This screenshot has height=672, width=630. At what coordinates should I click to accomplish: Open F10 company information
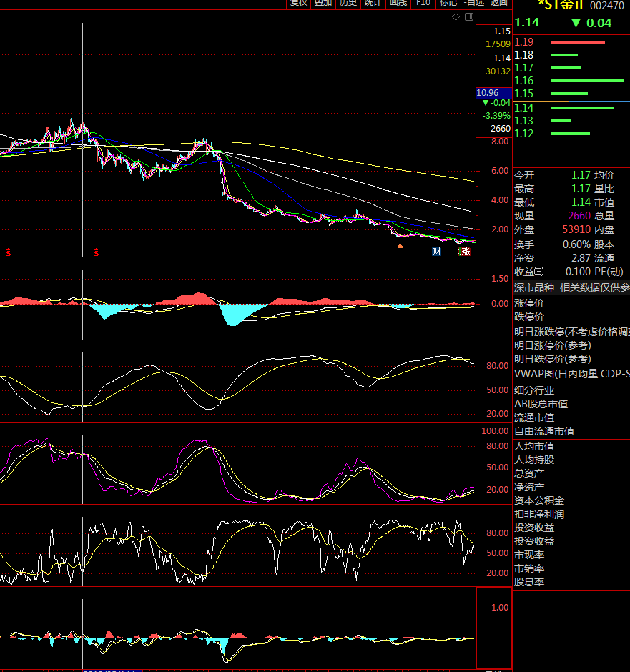(x=423, y=3)
